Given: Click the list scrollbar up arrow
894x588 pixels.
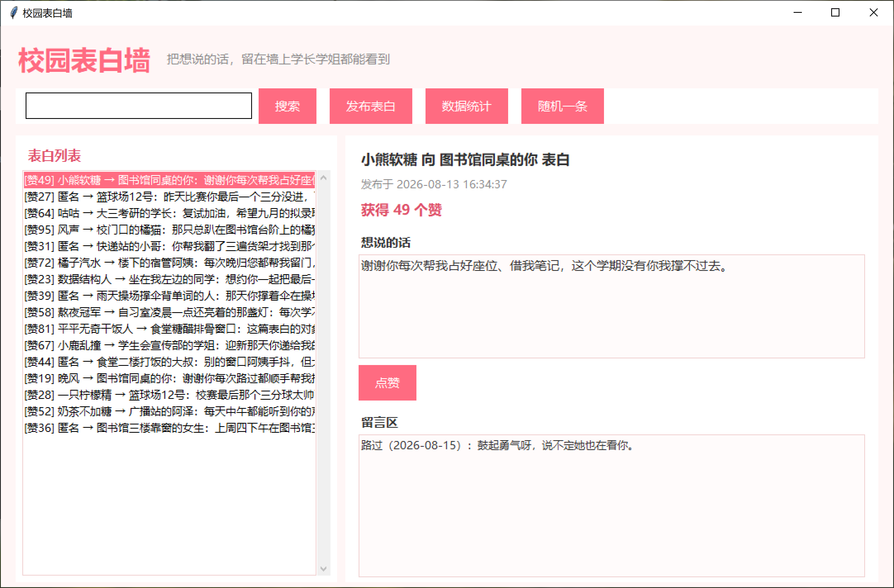Looking at the screenshot, I should pyautogui.click(x=323, y=178).
